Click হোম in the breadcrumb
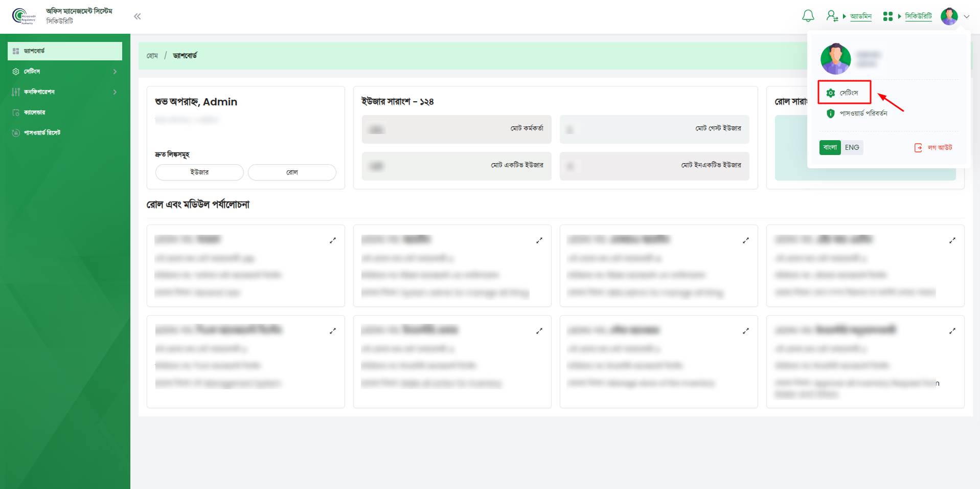Viewport: 980px width, 489px height. (x=152, y=56)
